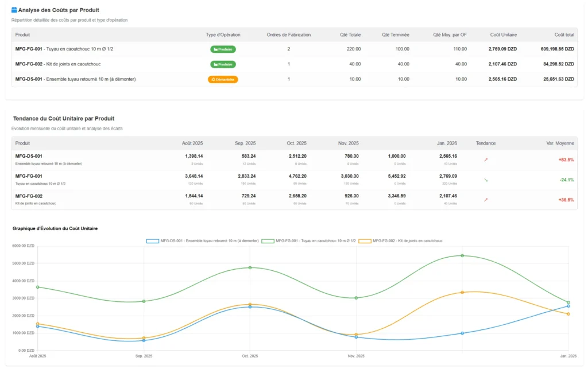Click the orange Démanteler badge
Image resolution: width=588 pixels, height=369 pixels.
(x=223, y=79)
